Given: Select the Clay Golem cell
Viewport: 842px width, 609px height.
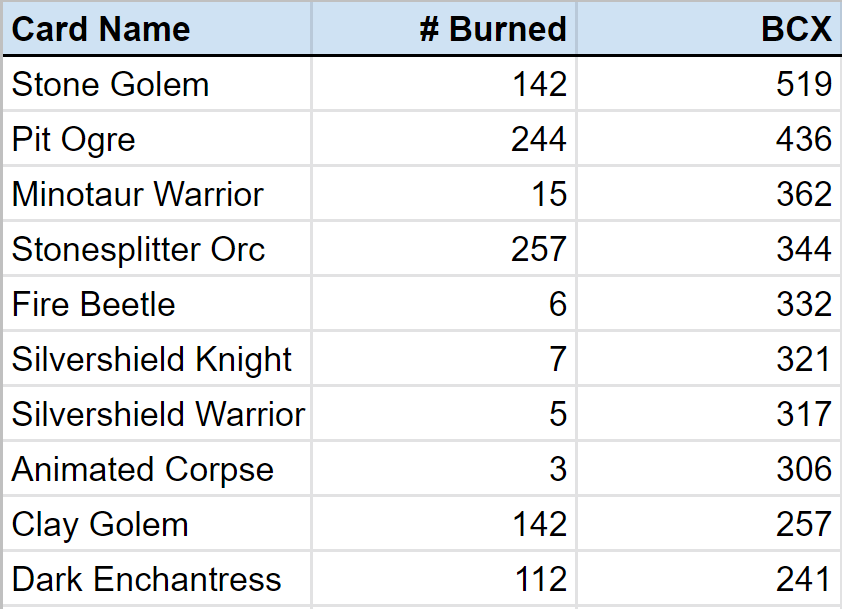Looking at the screenshot, I should pyautogui.click(x=99, y=524).
